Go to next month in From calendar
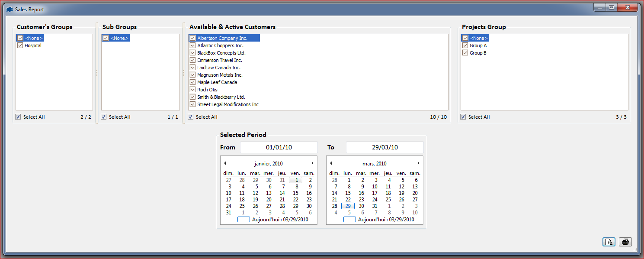This screenshot has height=259, width=644. tap(313, 163)
